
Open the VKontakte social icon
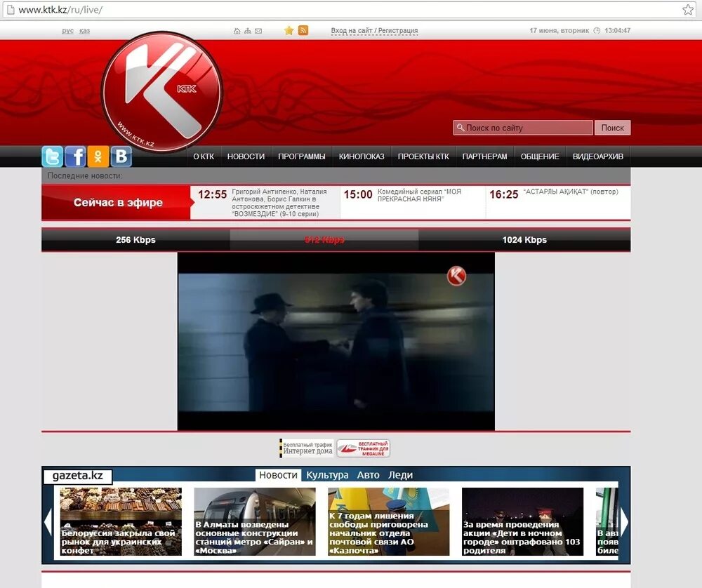coord(121,156)
